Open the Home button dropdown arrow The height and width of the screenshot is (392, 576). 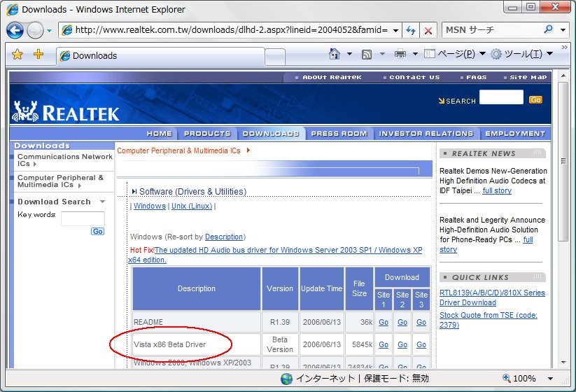[x=349, y=54]
